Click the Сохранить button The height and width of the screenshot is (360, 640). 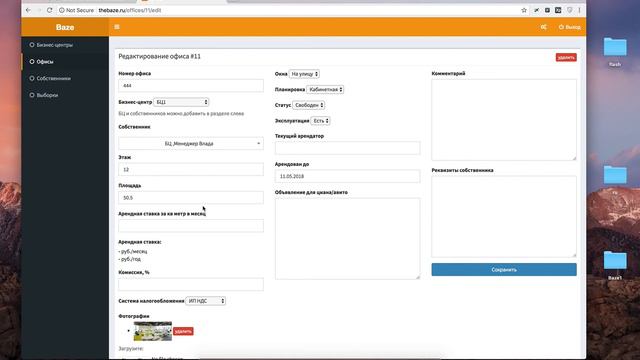[x=504, y=269]
